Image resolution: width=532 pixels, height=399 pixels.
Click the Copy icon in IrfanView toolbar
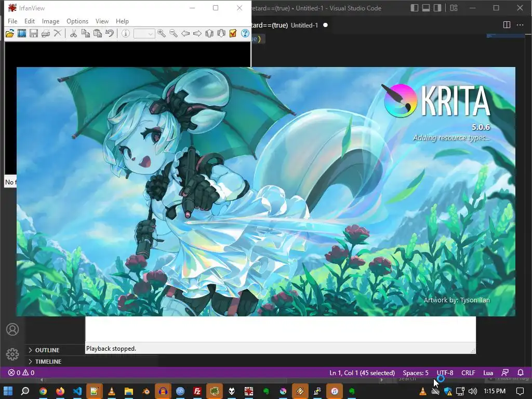click(x=86, y=33)
